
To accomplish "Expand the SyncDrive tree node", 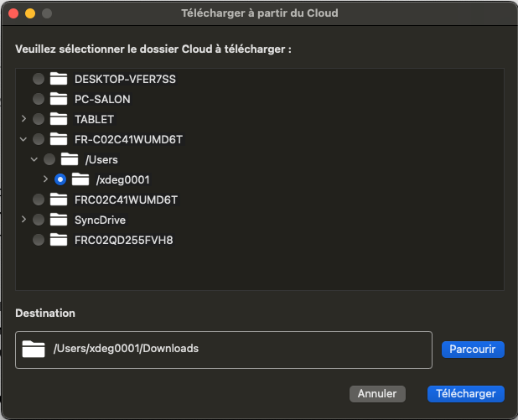I will tap(24, 220).
